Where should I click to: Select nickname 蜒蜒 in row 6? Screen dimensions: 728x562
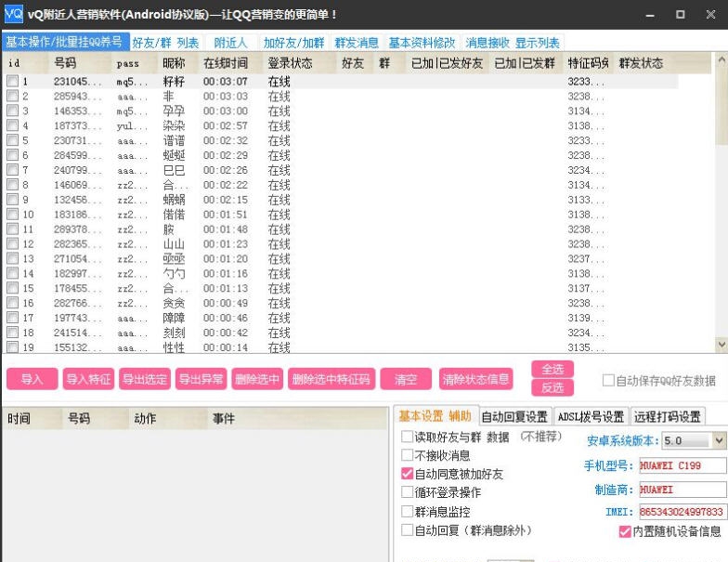(175, 155)
